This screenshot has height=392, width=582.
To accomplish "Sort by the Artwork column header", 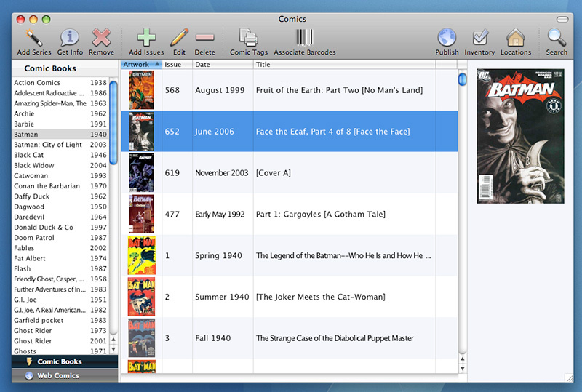I will pos(140,65).
